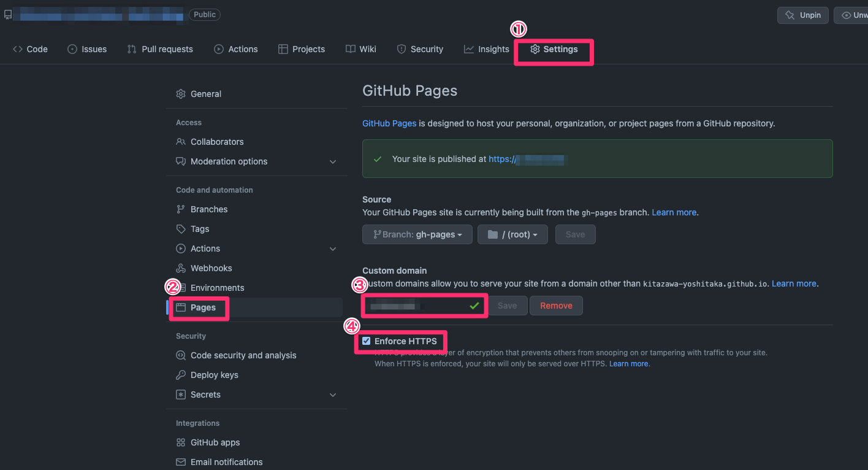The height and width of the screenshot is (470, 868).
Task: Open the / (root) folder dropdown
Action: coord(512,234)
